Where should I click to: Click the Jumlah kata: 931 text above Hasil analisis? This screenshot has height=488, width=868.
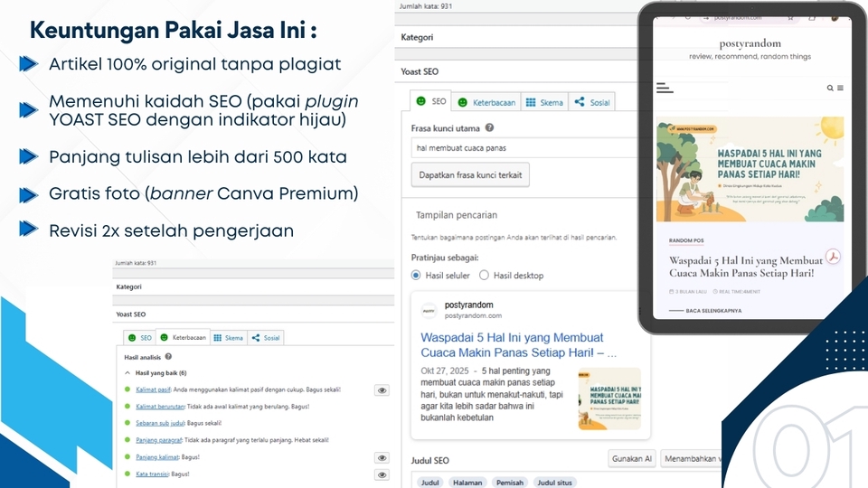[x=136, y=263]
